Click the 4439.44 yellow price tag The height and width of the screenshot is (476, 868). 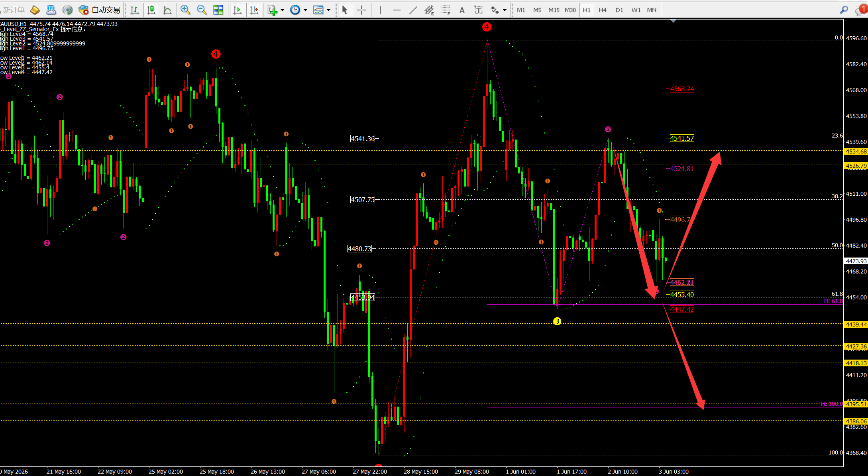click(x=856, y=325)
